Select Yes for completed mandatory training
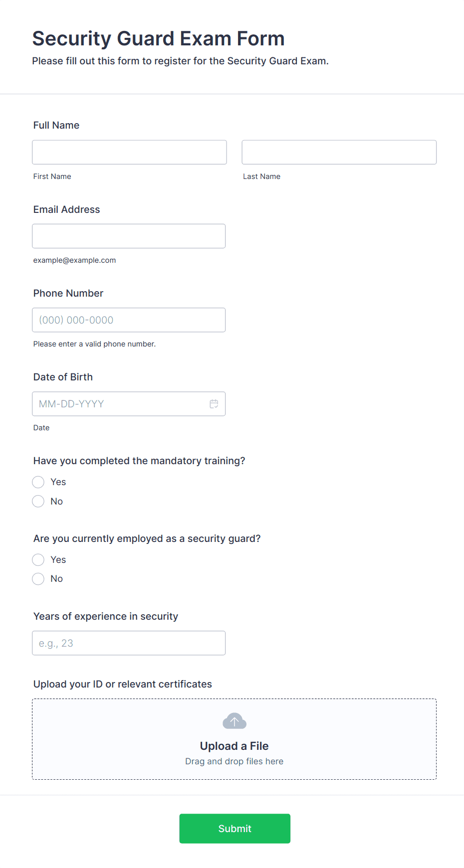 point(38,482)
